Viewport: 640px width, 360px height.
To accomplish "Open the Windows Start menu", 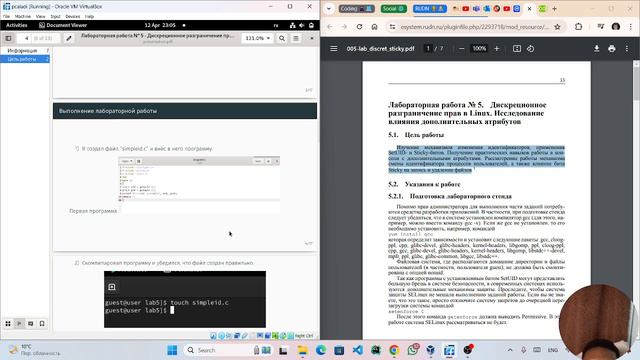I will click(172, 350).
